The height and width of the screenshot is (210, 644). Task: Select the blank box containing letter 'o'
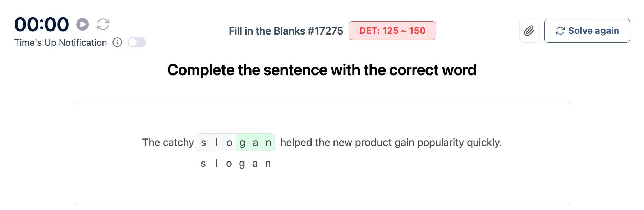pos(229,142)
